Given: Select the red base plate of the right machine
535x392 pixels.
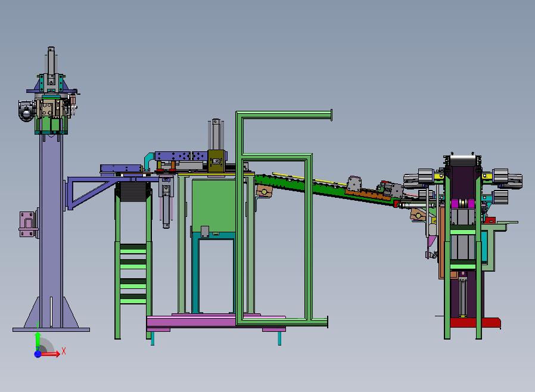Looking at the screenshot, I should click(475, 322).
